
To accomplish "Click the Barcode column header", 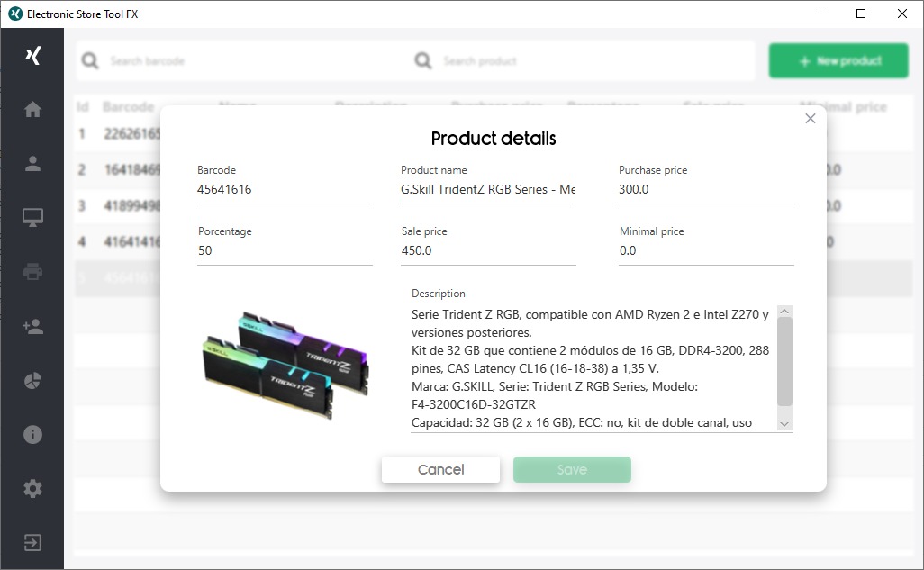I will click(x=128, y=106).
